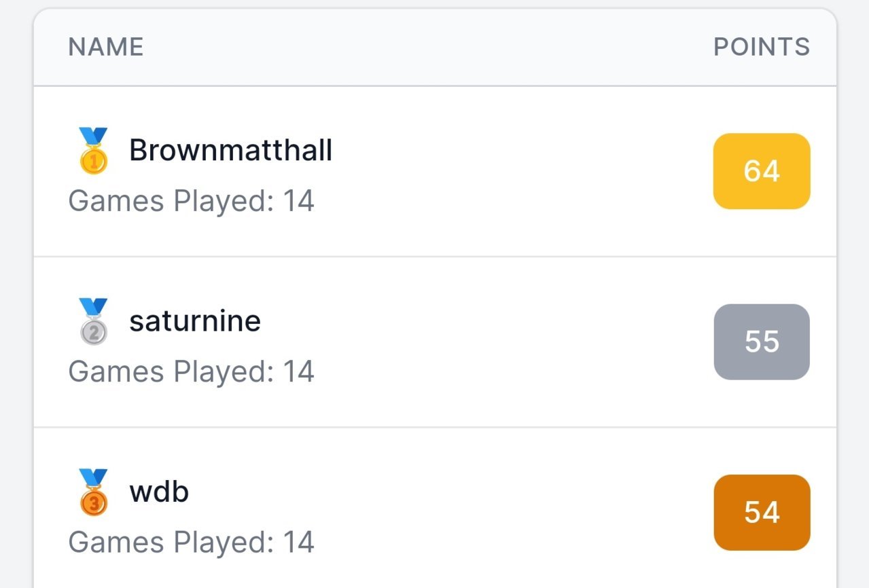
Task: Open player saturnine's name
Action: [x=195, y=321]
